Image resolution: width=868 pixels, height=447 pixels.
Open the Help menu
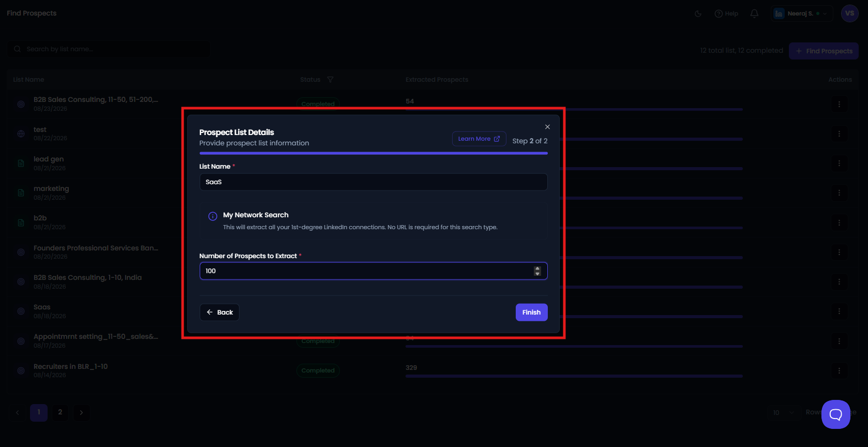[726, 13]
